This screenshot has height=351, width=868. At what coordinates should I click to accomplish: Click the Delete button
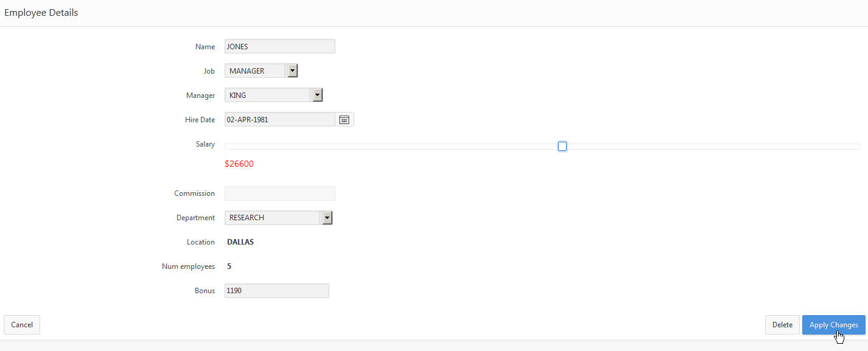tap(782, 325)
